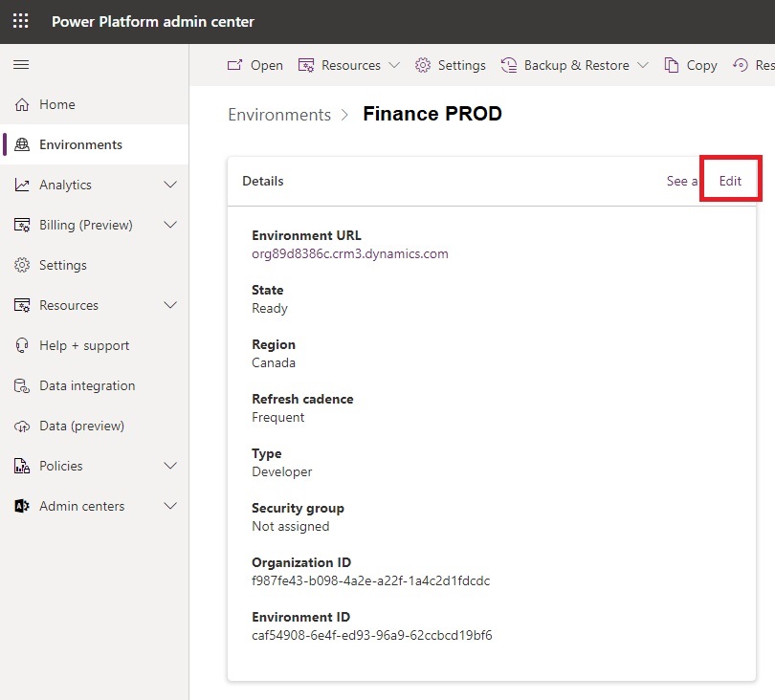Image resolution: width=775 pixels, height=700 pixels.
Task: Click Open in the command bar
Action: [255, 65]
